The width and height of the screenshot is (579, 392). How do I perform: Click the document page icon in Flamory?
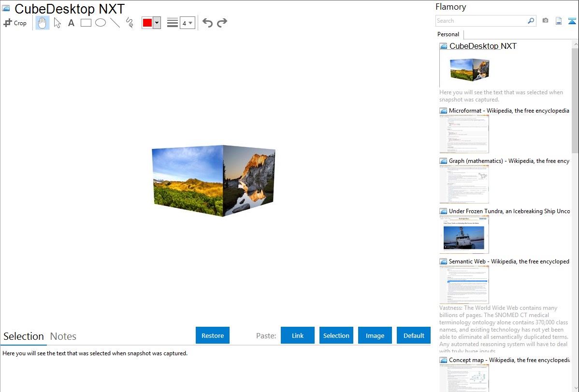559,21
